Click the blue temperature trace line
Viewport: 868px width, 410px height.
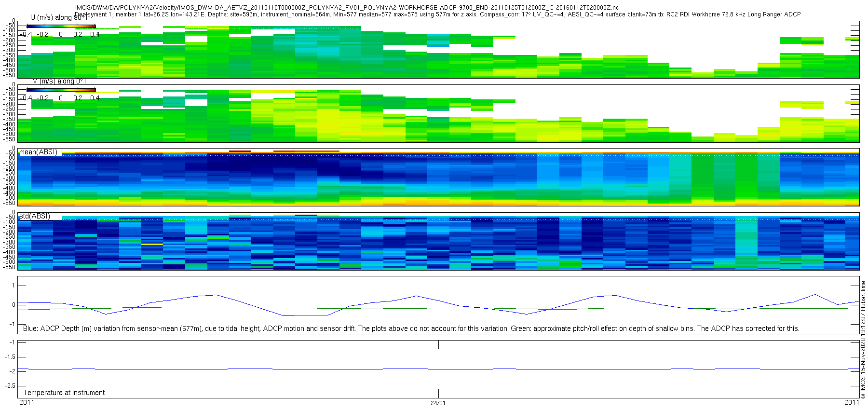pyautogui.click(x=438, y=369)
